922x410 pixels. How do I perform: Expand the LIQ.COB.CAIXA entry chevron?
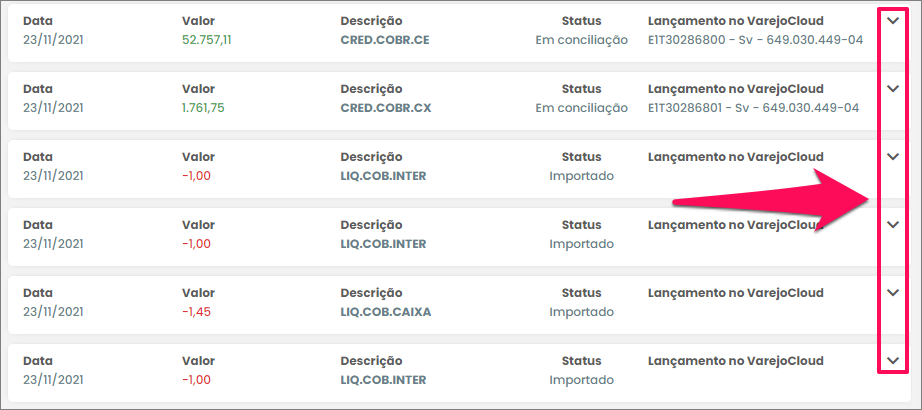(893, 292)
